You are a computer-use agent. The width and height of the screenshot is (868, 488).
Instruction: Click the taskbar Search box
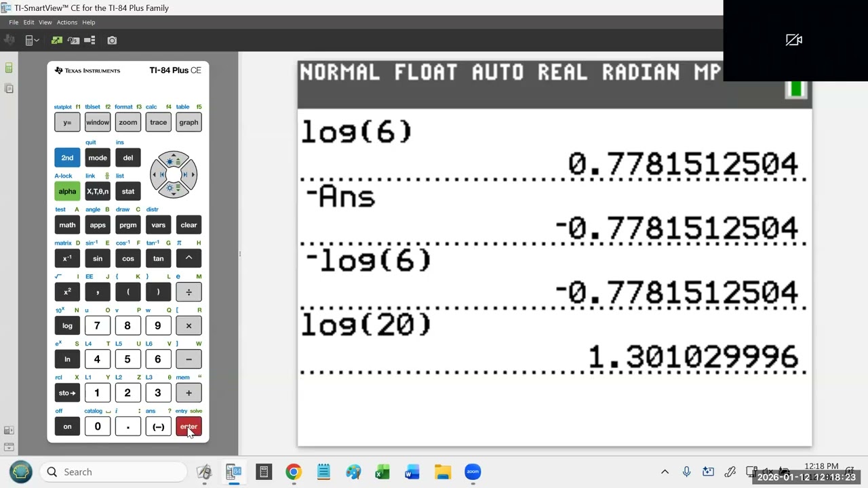click(x=113, y=472)
